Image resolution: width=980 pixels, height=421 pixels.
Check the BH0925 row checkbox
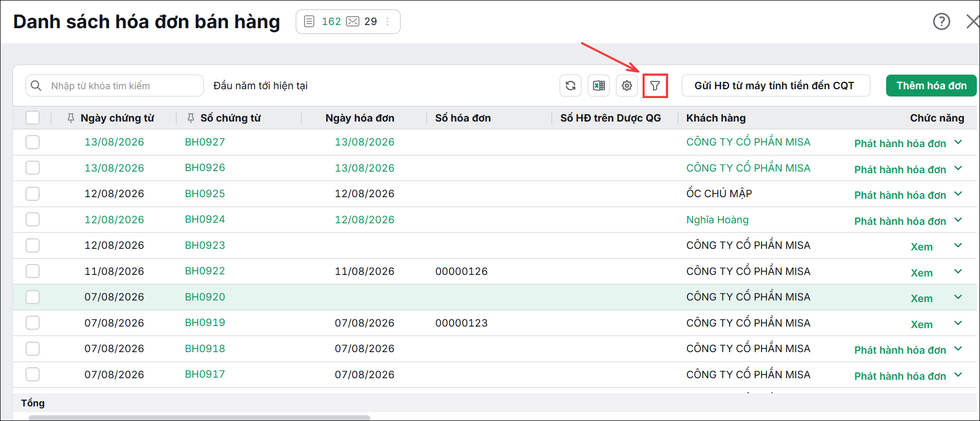click(33, 194)
